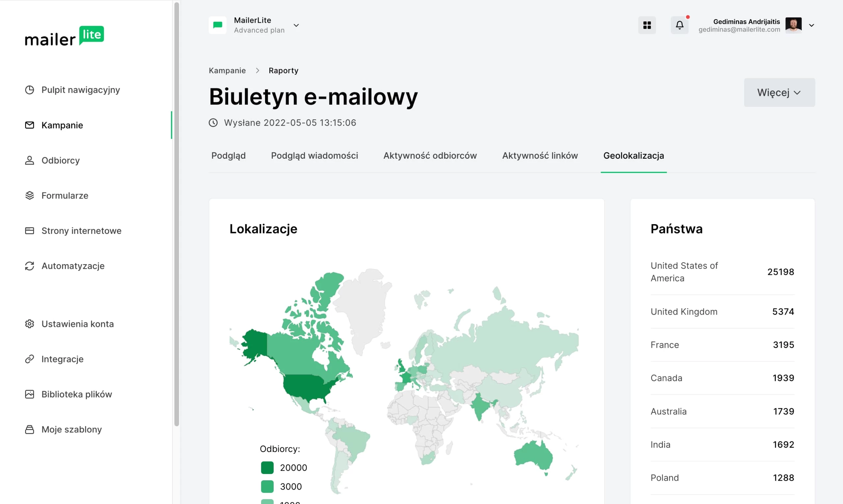The width and height of the screenshot is (843, 504).
Task: Open the apps grid icon
Action: coord(647,25)
